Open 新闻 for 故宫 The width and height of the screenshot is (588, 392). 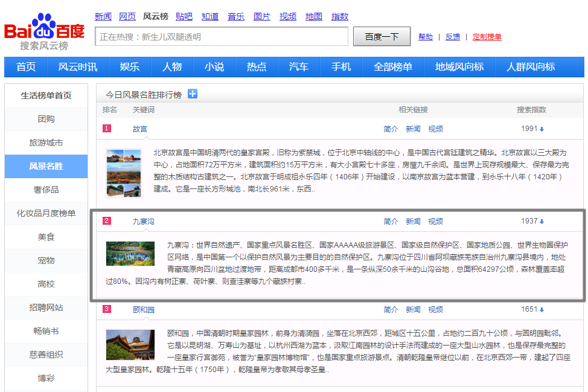point(414,129)
